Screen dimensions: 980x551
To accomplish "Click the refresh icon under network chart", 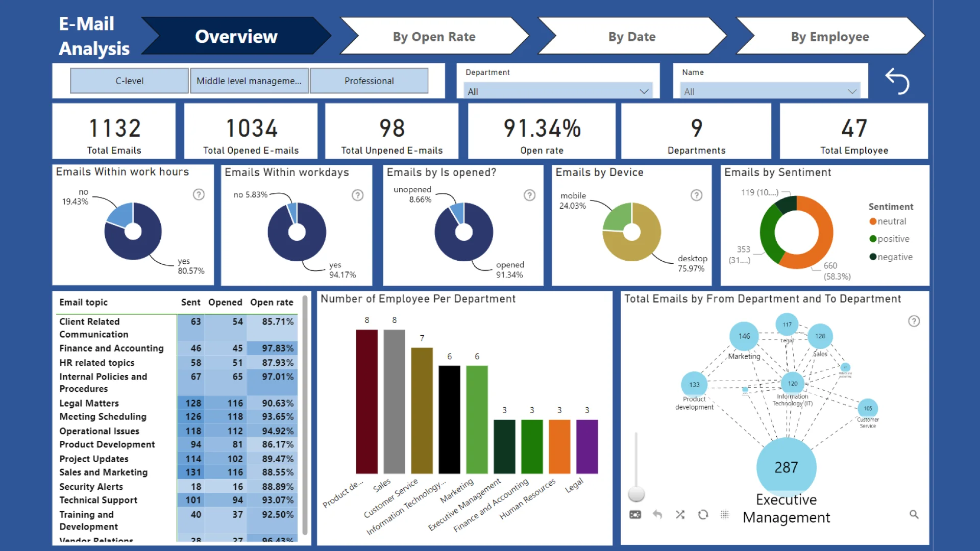I will [x=703, y=515].
